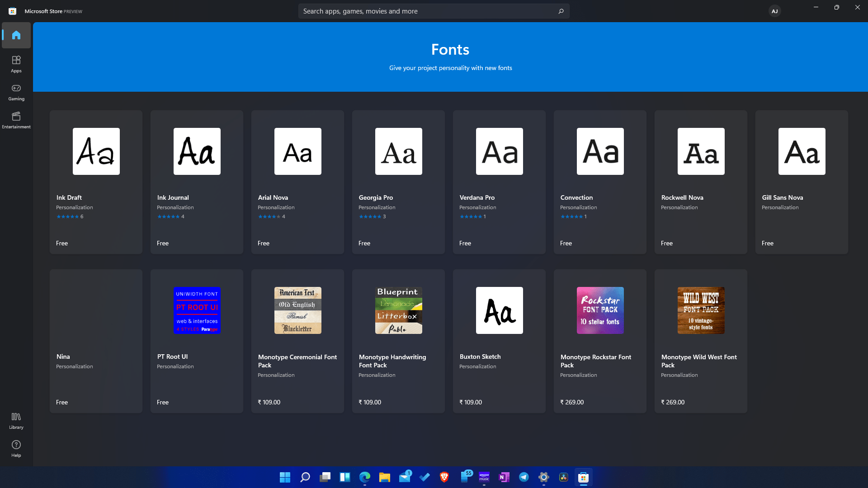868x488 pixels.
Task: Launch Microsoft Edge from taskbar
Action: coord(364,477)
